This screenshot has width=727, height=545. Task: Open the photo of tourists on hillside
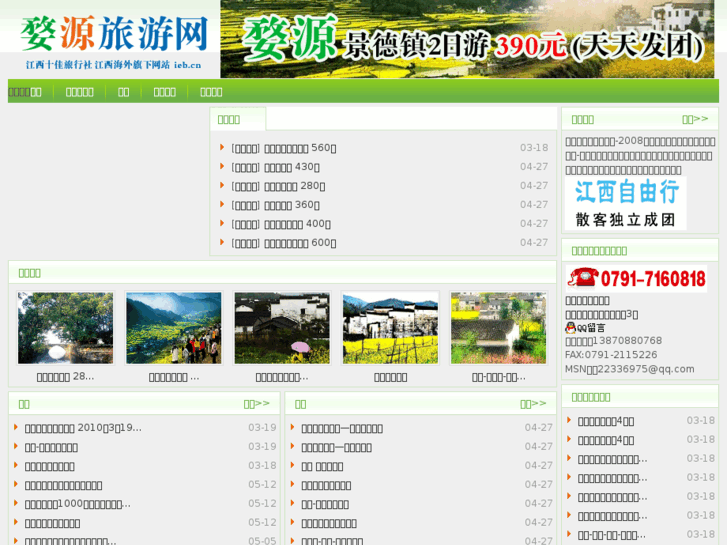click(174, 328)
